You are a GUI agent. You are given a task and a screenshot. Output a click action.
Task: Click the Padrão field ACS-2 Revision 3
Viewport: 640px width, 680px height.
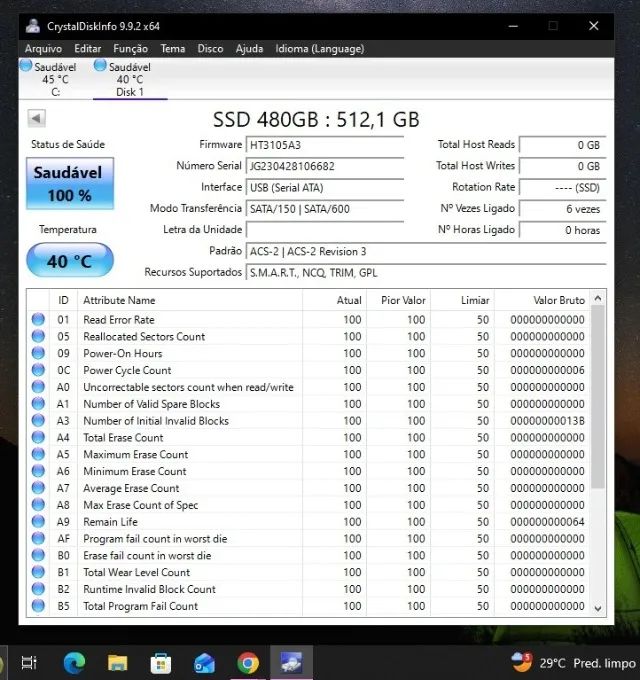point(426,252)
